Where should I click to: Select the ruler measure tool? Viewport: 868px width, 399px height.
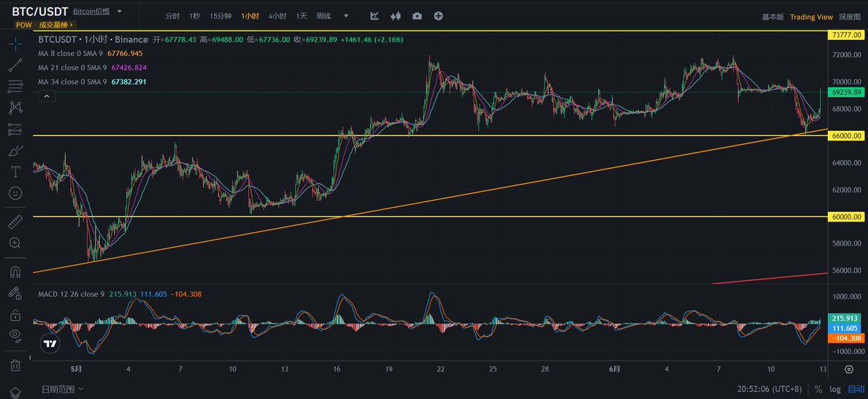(x=15, y=222)
